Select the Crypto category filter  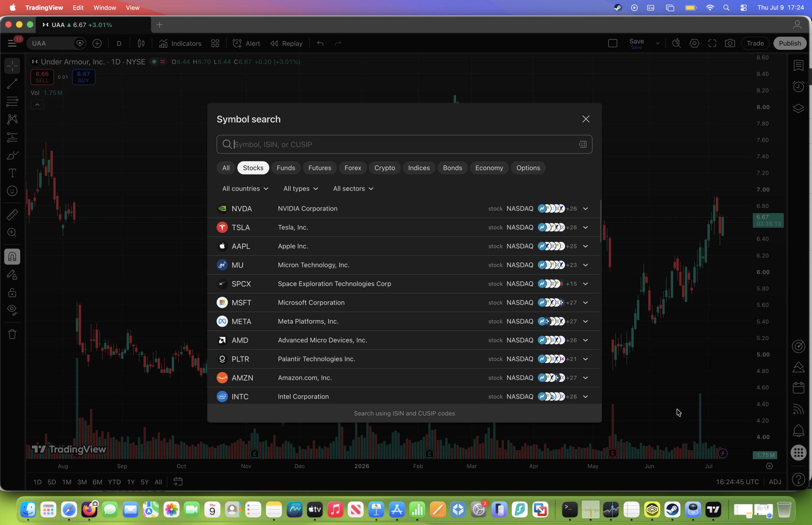point(384,168)
